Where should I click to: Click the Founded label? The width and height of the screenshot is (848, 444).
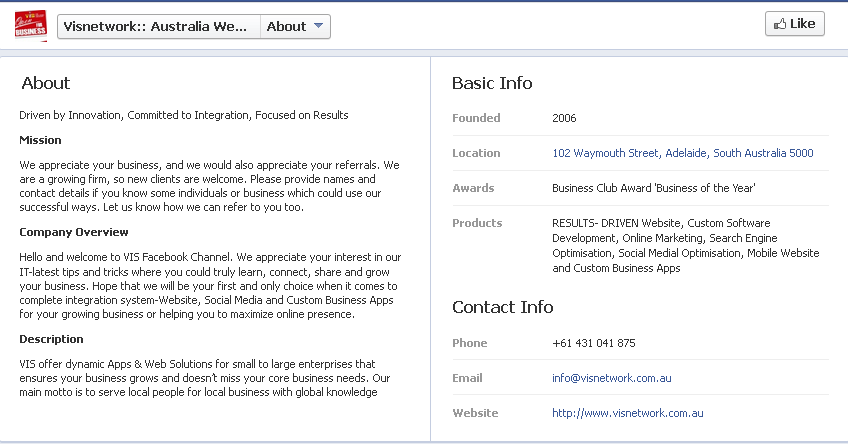coord(476,118)
